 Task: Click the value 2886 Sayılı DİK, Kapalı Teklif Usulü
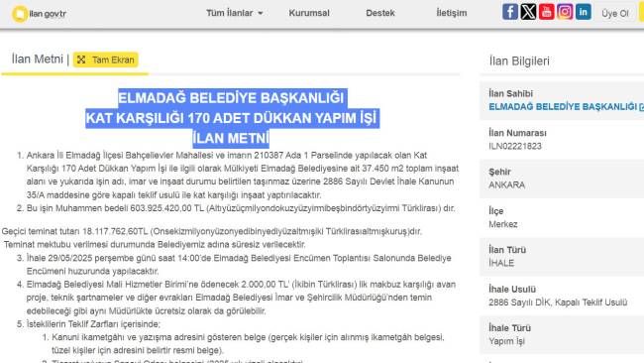558,302
